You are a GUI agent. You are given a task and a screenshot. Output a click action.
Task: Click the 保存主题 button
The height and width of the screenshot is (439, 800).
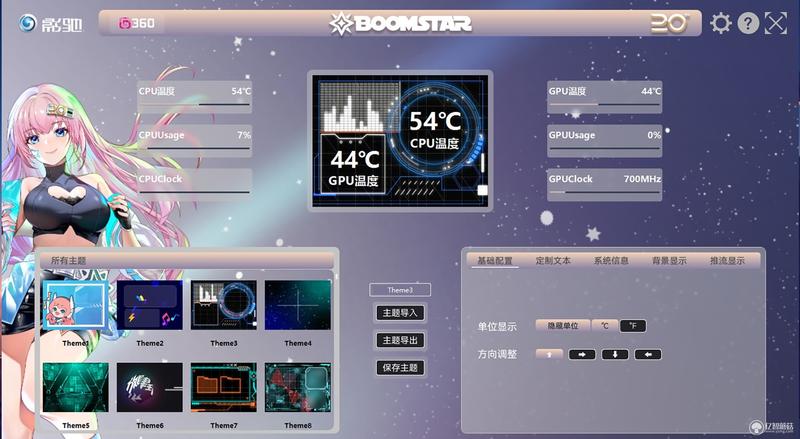400,368
